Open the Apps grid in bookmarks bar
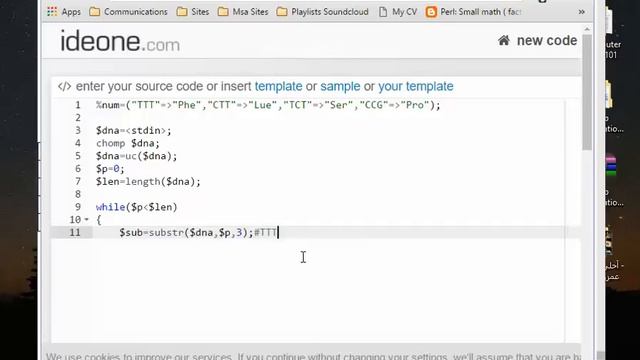This screenshot has height=360, width=640. pos(64,12)
